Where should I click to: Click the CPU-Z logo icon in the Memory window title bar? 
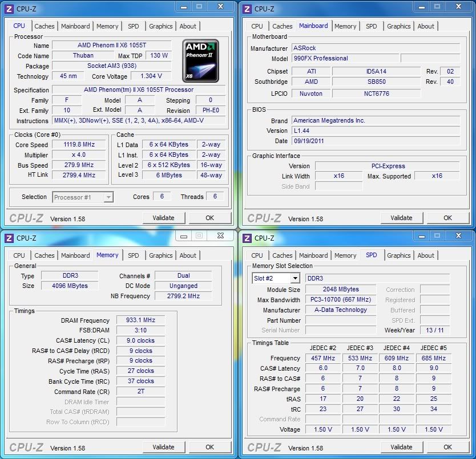[x=9, y=238]
